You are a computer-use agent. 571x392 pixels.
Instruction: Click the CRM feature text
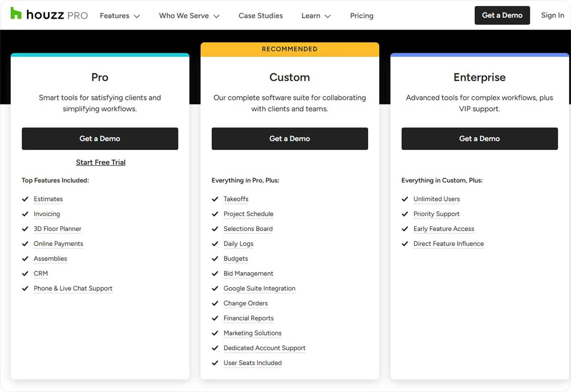click(41, 273)
